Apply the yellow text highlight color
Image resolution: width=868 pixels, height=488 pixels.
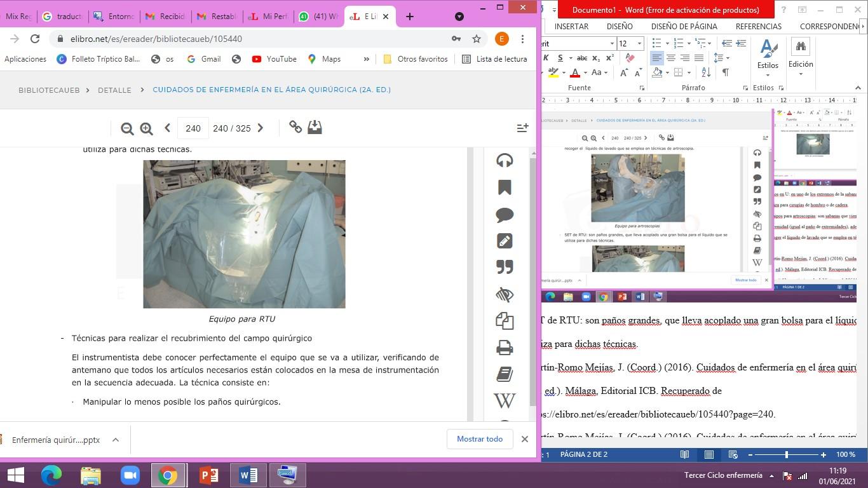[x=553, y=72]
